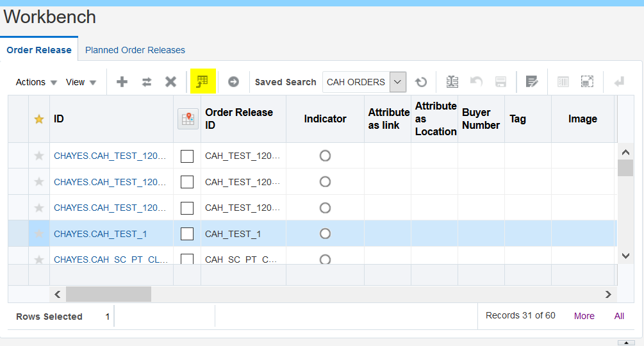The width and height of the screenshot is (644, 346).
Task: Click the map pin column header icon
Action: tap(188, 119)
